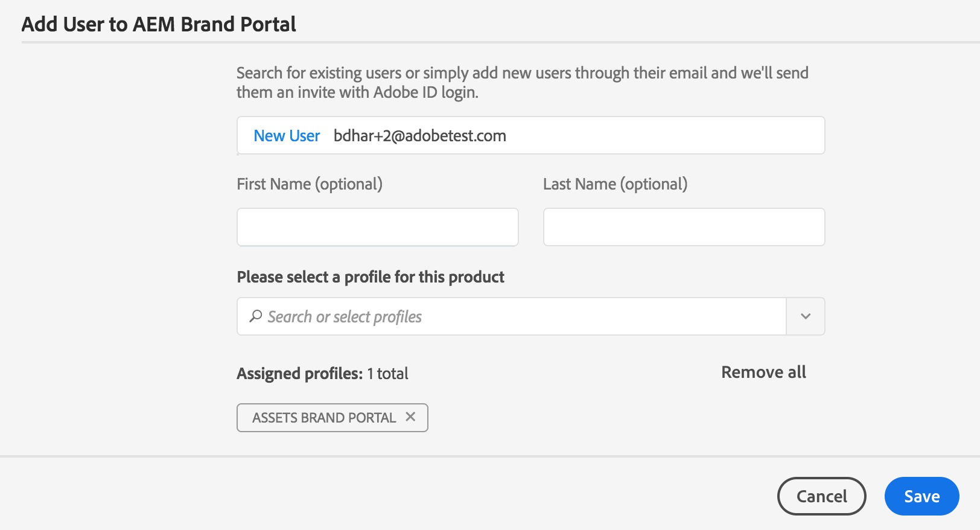Viewport: 980px width, 530px height.
Task: Expand the profile selection dropdown arrow
Action: [806, 316]
